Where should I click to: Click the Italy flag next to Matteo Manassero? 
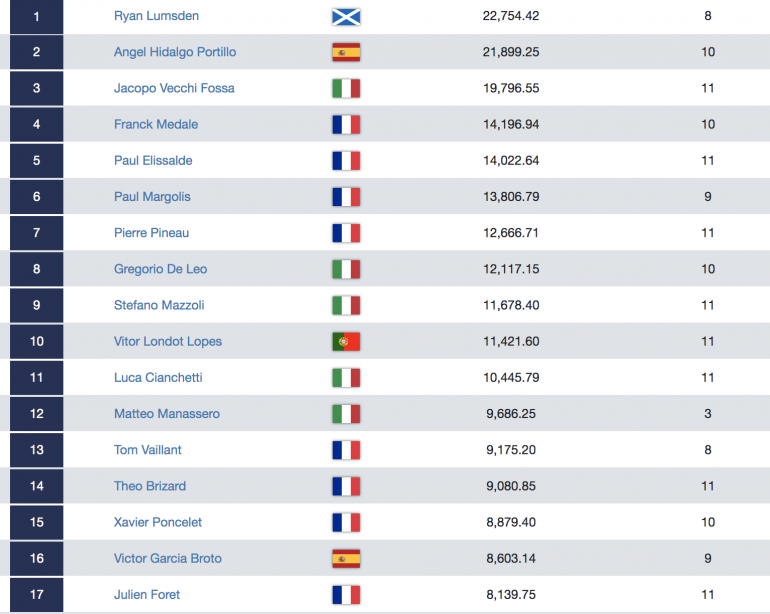pyautogui.click(x=346, y=414)
